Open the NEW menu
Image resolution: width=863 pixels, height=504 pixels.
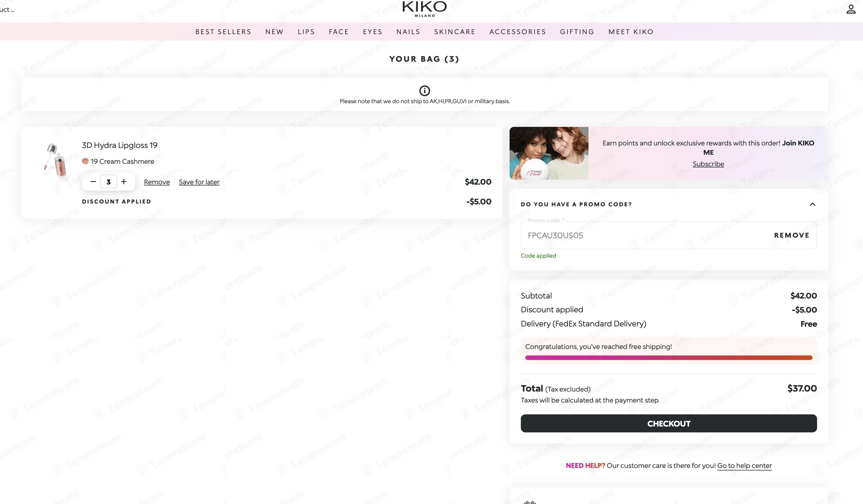click(x=274, y=32)
